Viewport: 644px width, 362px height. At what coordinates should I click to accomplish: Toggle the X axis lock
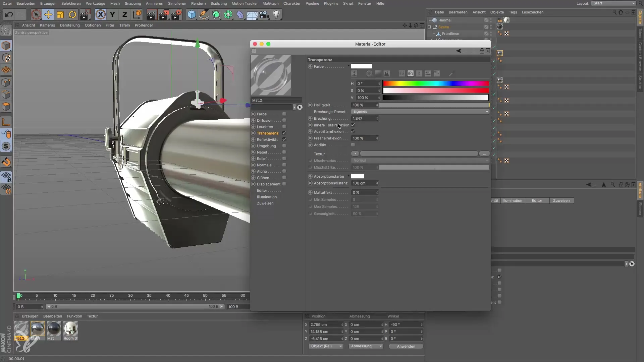[100, 14]
